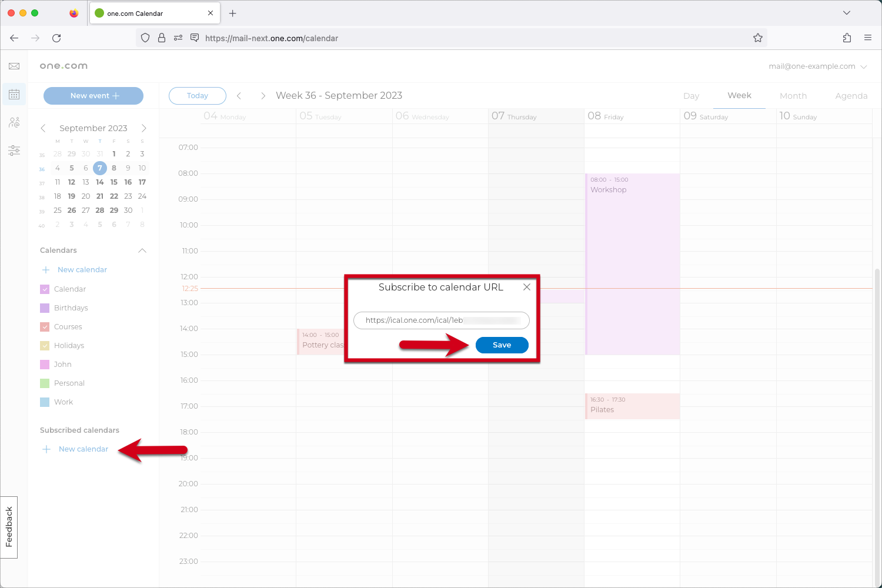The image size is (882, 588).
Task: Go to the next month in the mini calendar
Action: tap(144, 128)
